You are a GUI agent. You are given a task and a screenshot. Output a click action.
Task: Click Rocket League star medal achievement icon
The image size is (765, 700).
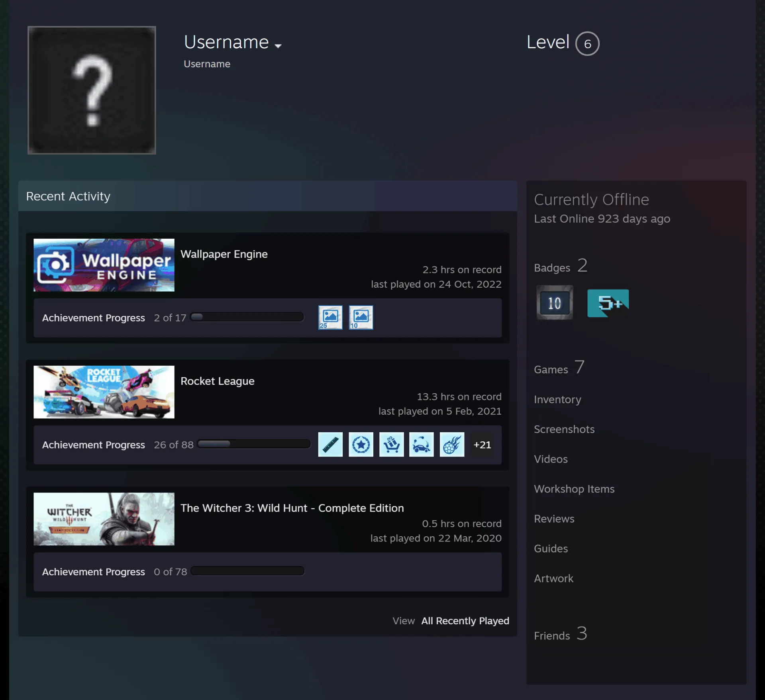(x=361, y=445)
